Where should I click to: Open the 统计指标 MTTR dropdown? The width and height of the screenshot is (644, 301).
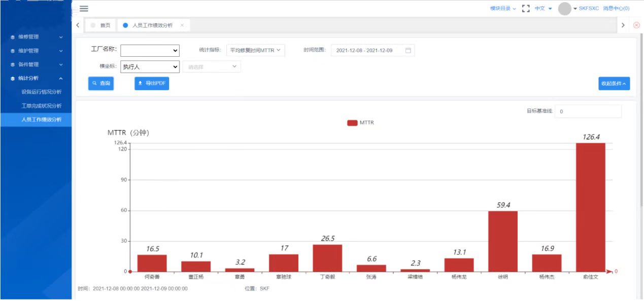pos(256,50)
